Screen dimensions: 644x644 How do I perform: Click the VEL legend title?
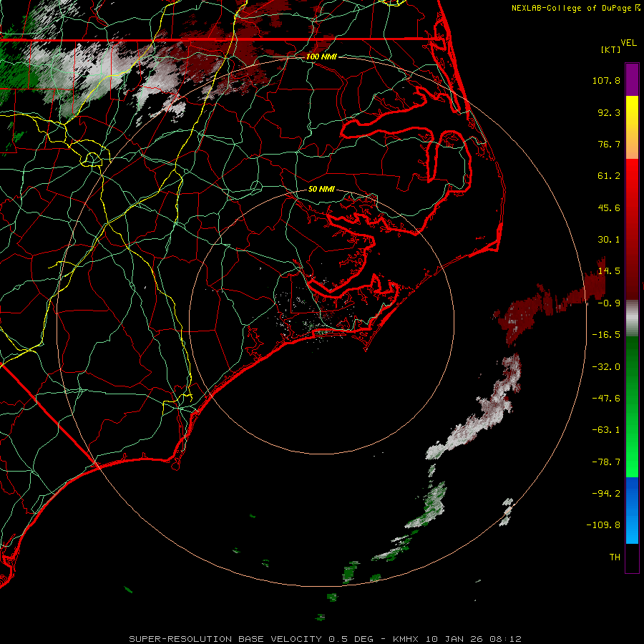click(x=628, y=43)
